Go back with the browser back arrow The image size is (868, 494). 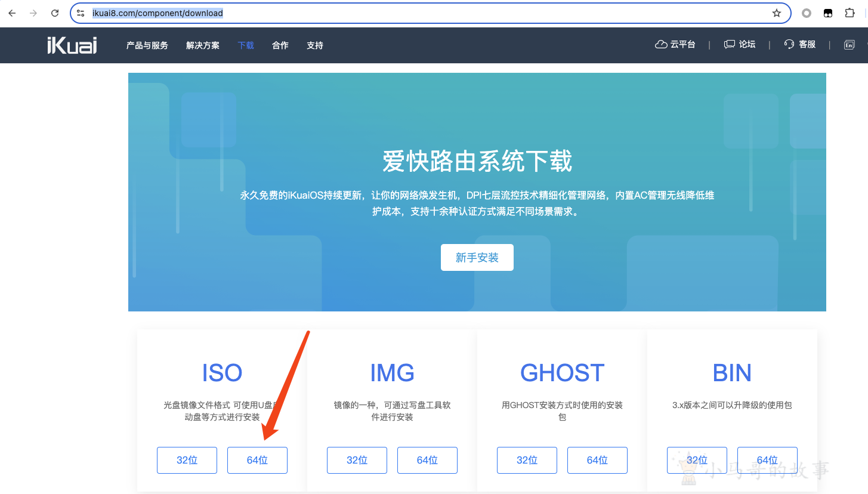click(x=12, y=13)
